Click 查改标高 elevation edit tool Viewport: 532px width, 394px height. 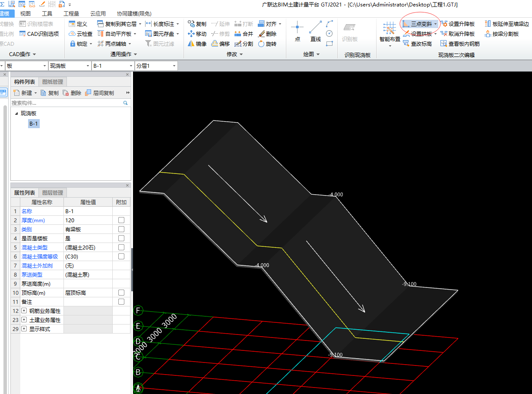(x=417, y=44)
